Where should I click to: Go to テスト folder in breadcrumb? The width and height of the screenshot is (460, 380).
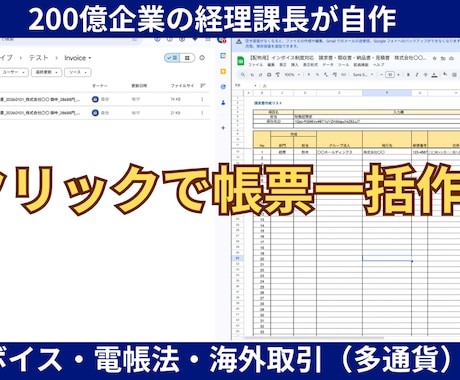(x=38, y=58)
